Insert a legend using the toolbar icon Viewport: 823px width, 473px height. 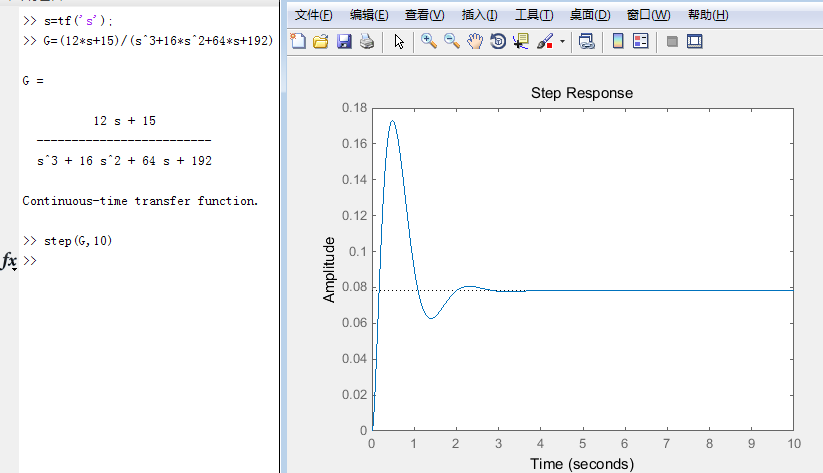[641, 41]
